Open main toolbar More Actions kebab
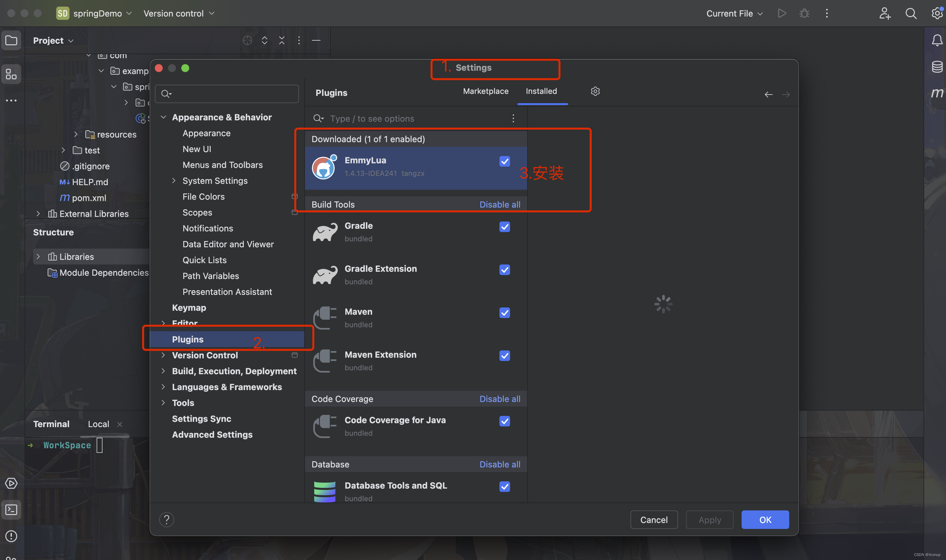946x560 pixels. 827,14
